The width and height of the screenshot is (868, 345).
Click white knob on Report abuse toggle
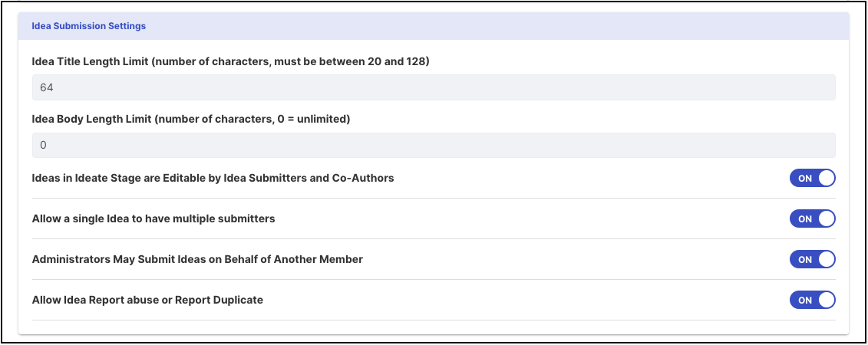click(x=826, y=300)
